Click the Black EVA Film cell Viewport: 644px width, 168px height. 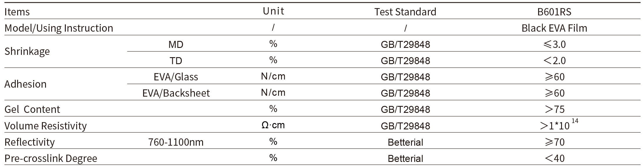coord(554,28)
